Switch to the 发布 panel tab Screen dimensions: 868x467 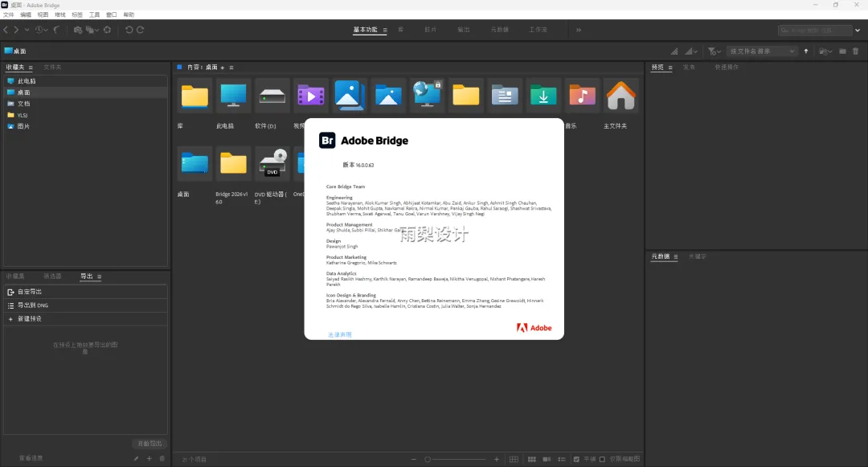click(x=689, y=67)
